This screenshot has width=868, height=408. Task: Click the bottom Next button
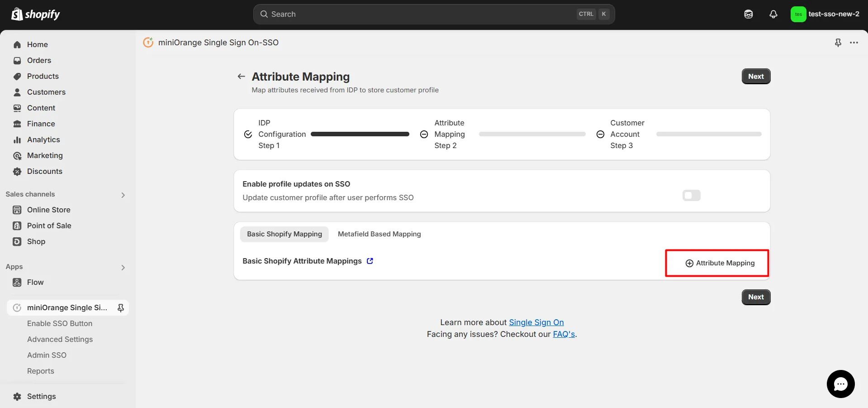pos(756,297)
